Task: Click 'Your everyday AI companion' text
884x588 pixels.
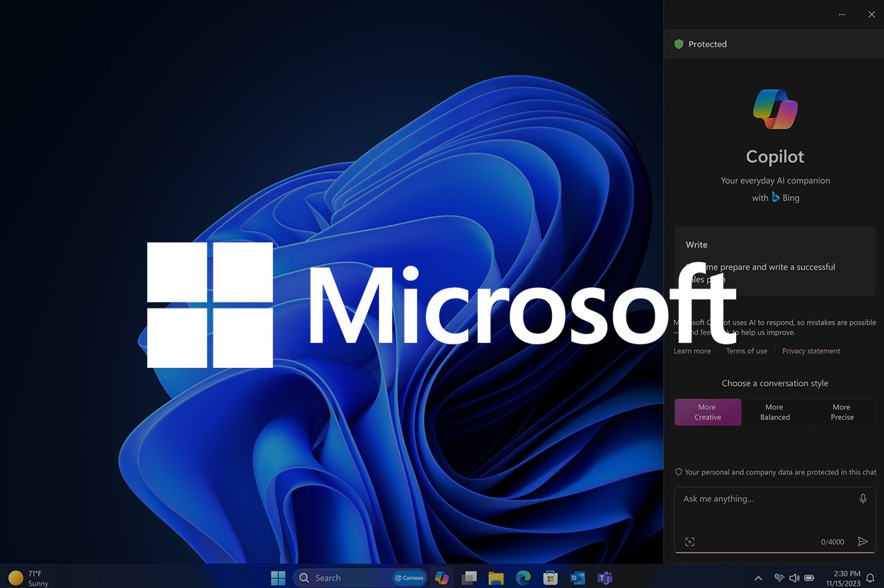Action: coord(775,181)
